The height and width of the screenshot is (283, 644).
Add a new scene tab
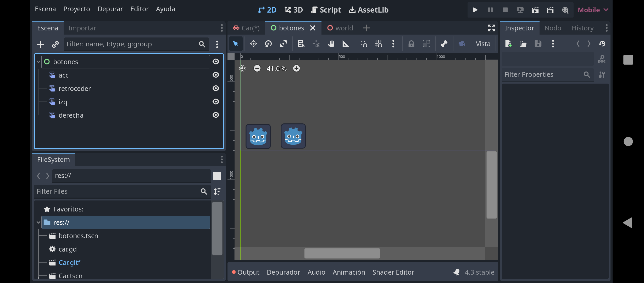[367, 28]
